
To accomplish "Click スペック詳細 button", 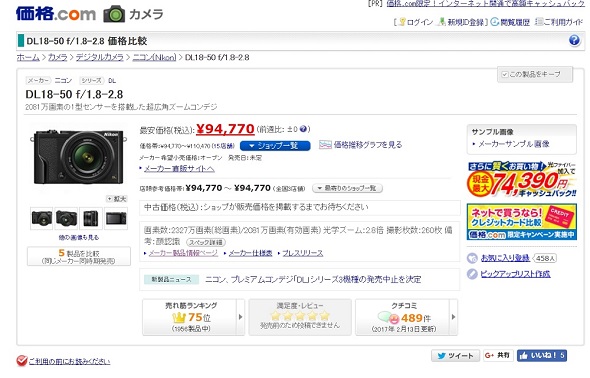I will [206, 242].
